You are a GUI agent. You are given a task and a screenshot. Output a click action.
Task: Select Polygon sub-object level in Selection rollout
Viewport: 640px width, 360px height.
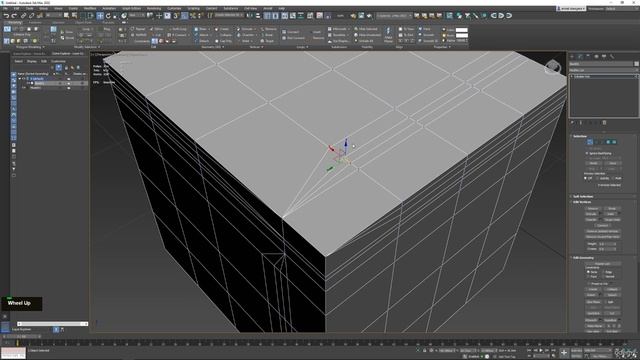coord(608,142)
